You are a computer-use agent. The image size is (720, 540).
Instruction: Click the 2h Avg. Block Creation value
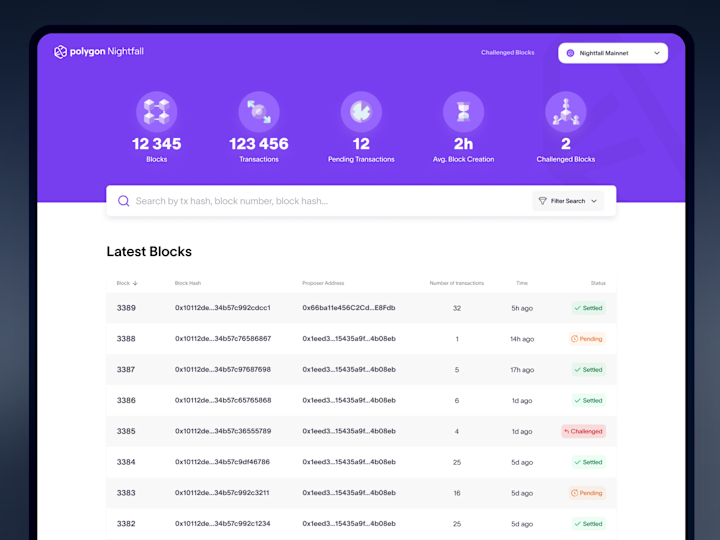point(463,144)
